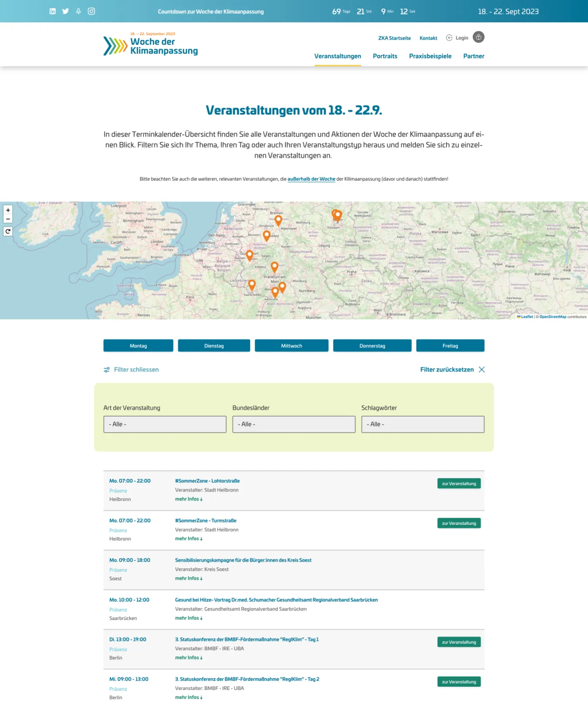Click the Login link
This screenshot has width=588, height=706.
[462, 38]
